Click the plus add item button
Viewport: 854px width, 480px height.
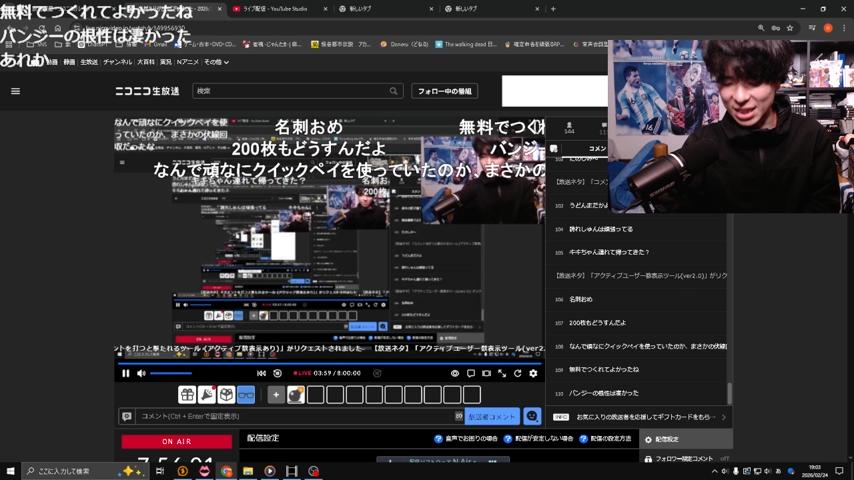pos(276,394)
